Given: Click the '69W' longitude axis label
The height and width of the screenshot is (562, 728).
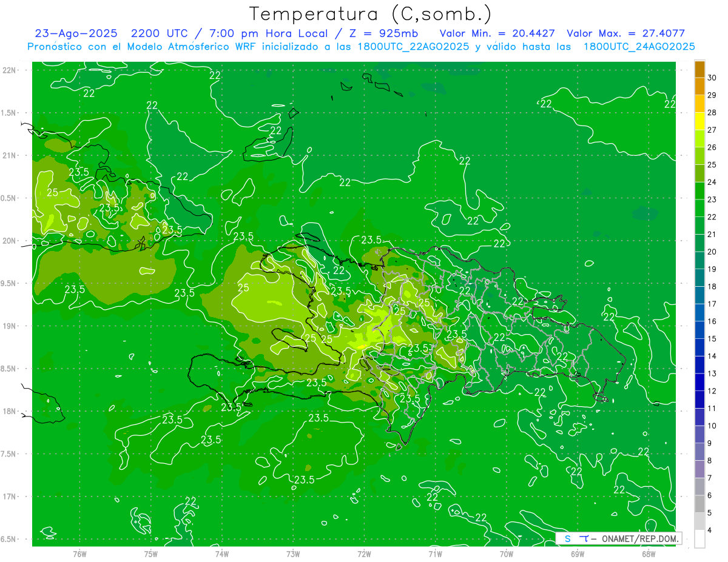Looking at the screenshot, I should [x=578, y=554].
